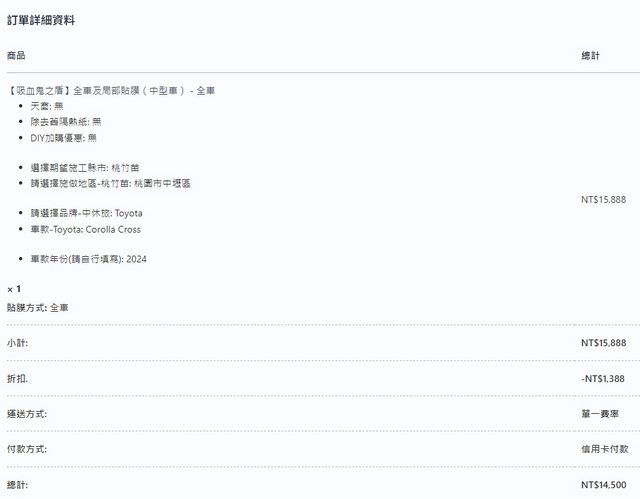This screenshot has height=499, width=640.
Task: Click the 信用卡付款 payment method value
Action: (x=604, y=449)
